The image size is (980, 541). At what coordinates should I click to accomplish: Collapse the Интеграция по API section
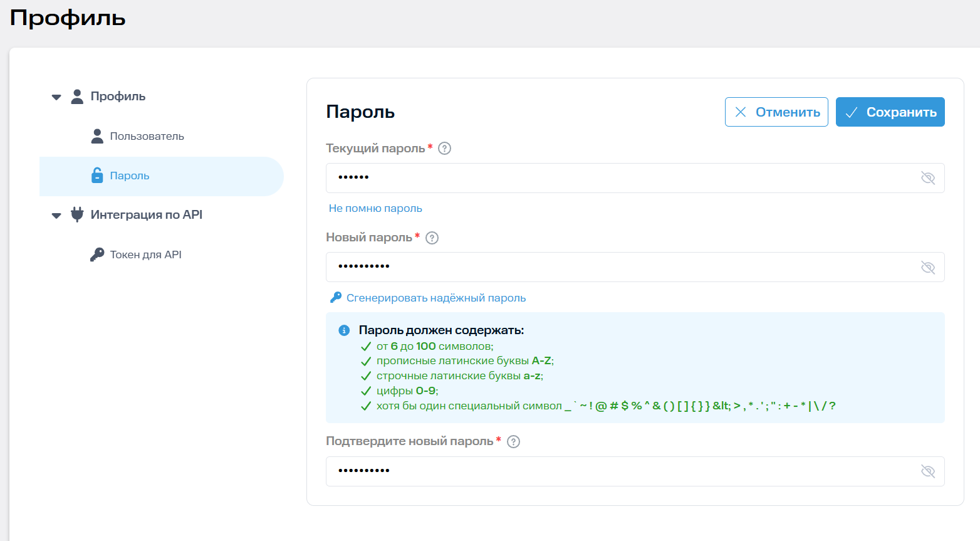[x=56, y=216]
